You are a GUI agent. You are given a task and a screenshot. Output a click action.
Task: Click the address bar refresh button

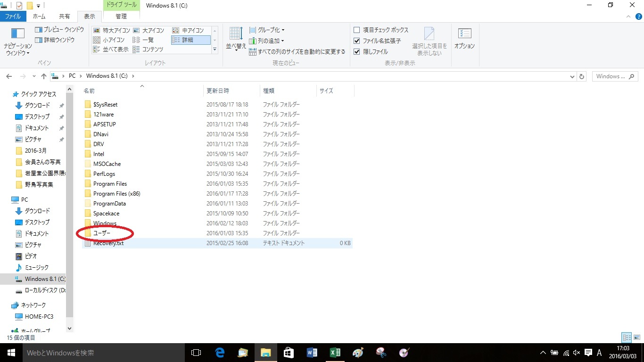pyautogui.click(x=582, y=76)
